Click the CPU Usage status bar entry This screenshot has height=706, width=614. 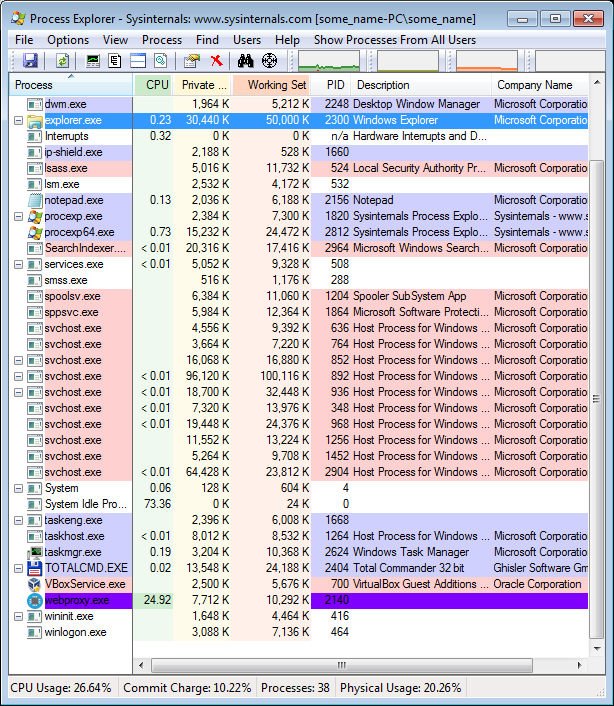(61, 688)
